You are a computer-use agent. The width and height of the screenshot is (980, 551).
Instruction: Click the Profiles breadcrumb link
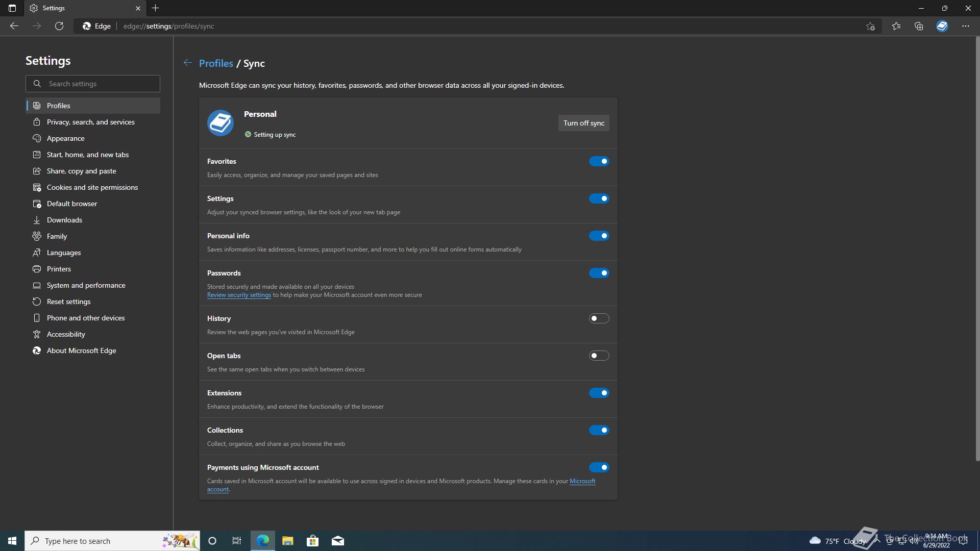pyautogui.click(x=216, y=63)
